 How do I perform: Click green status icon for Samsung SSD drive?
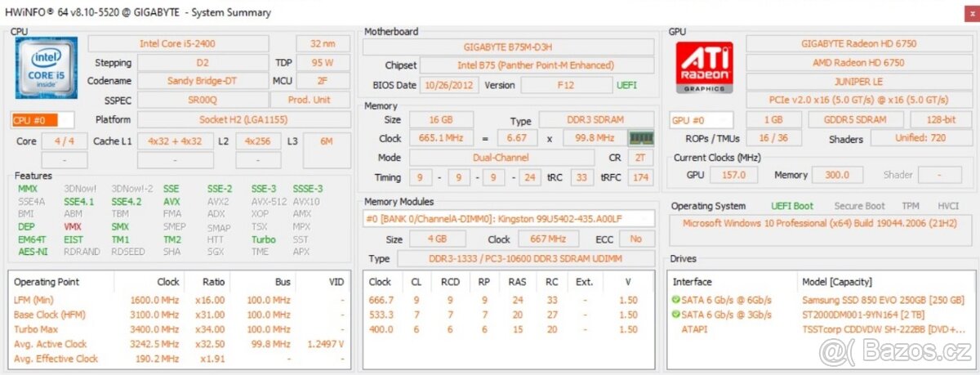pos(675,300)
